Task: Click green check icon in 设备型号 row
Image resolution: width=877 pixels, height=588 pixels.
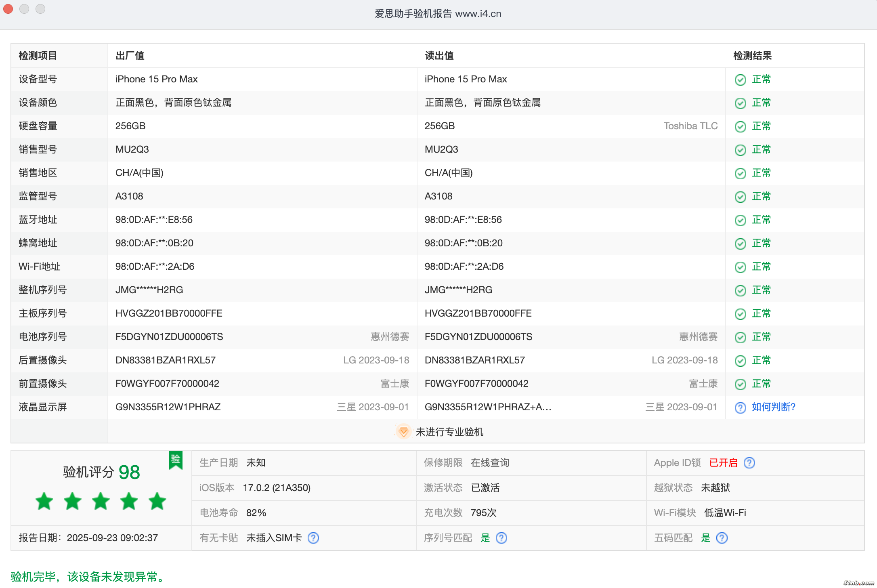Action: pyautogui.click(x=740, y=80)
